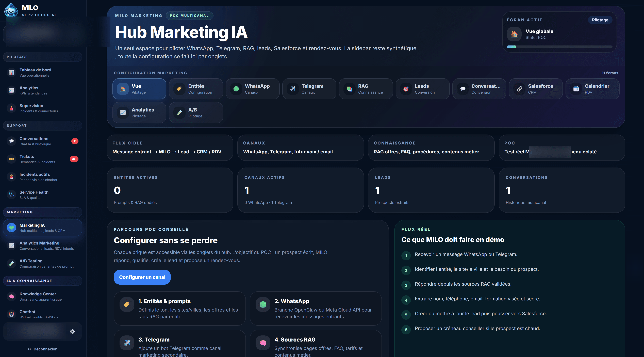Click the '11 écrans' label
Viewport: 644px width, 357px height.
tap(610, 73)
